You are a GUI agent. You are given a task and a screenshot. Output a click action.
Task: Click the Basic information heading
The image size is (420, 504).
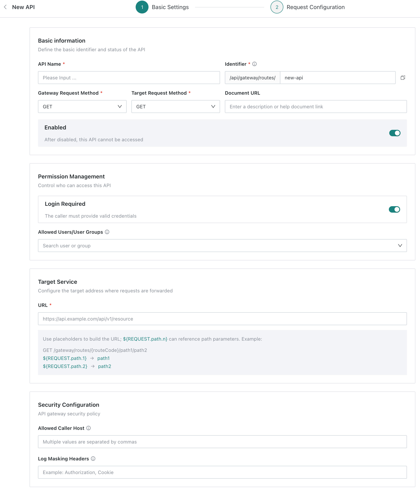[x=62, y=41]
